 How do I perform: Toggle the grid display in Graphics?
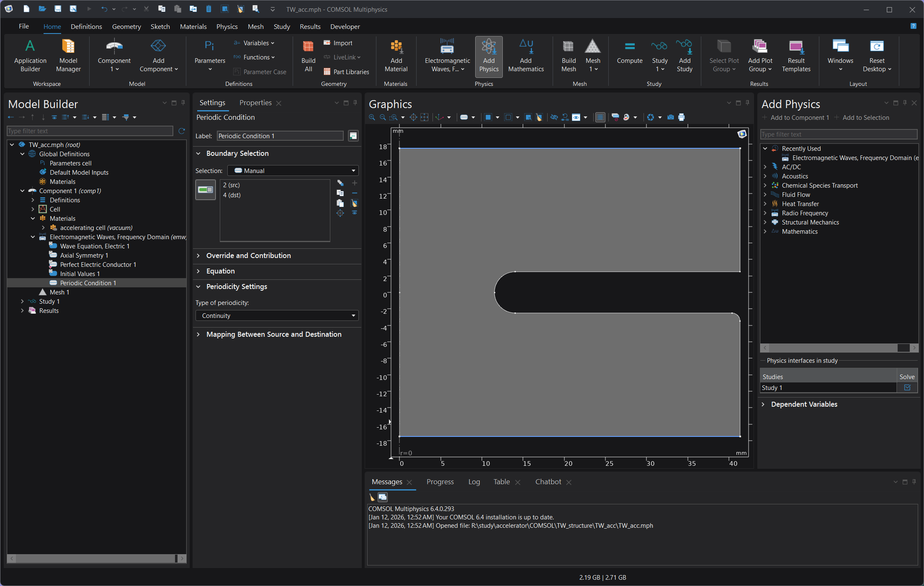click(600, 117)
